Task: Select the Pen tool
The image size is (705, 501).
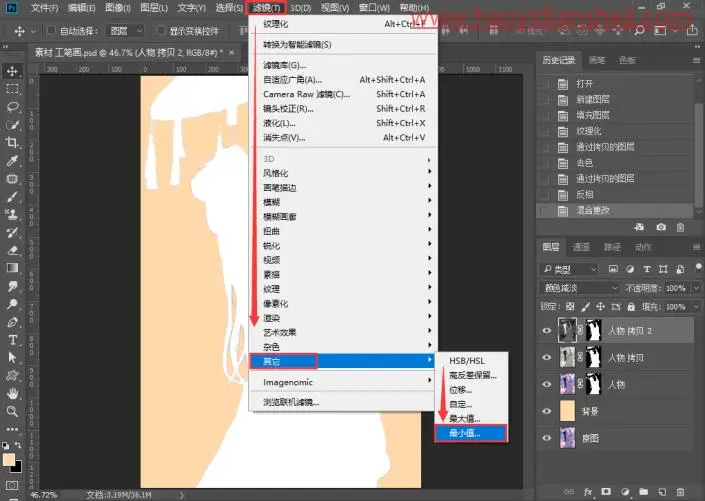Action: pos(12,322)
